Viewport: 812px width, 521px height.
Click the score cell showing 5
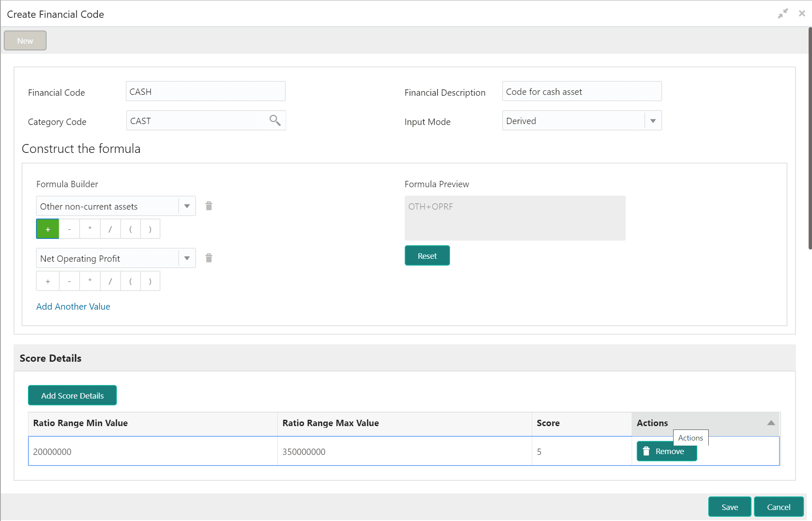[582, 452]
